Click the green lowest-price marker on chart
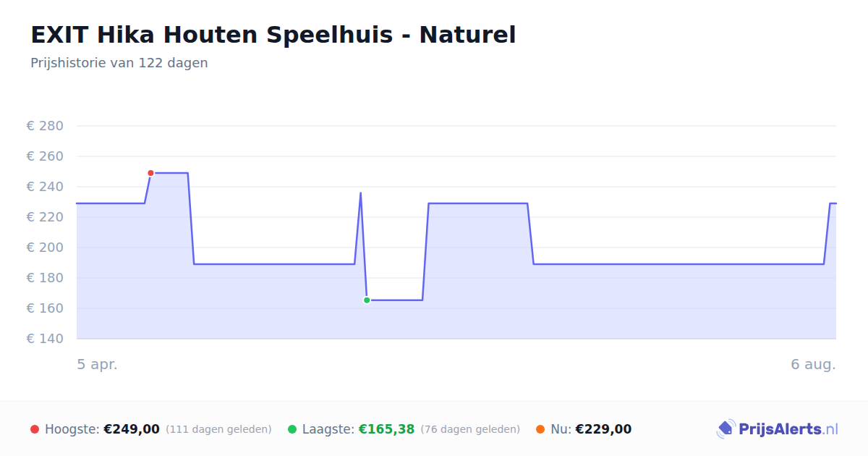 367,300
